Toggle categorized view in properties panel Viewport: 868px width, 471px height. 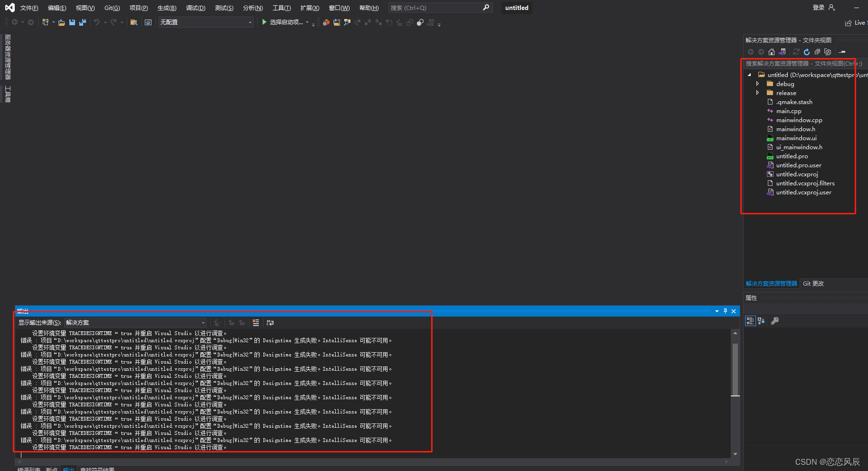point(750,321)
